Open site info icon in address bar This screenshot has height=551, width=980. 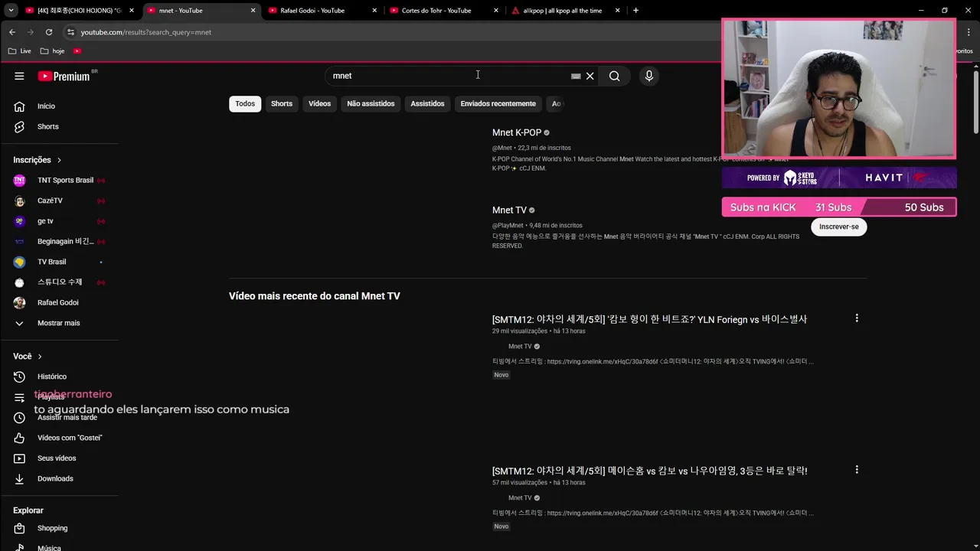coord(70,32)
